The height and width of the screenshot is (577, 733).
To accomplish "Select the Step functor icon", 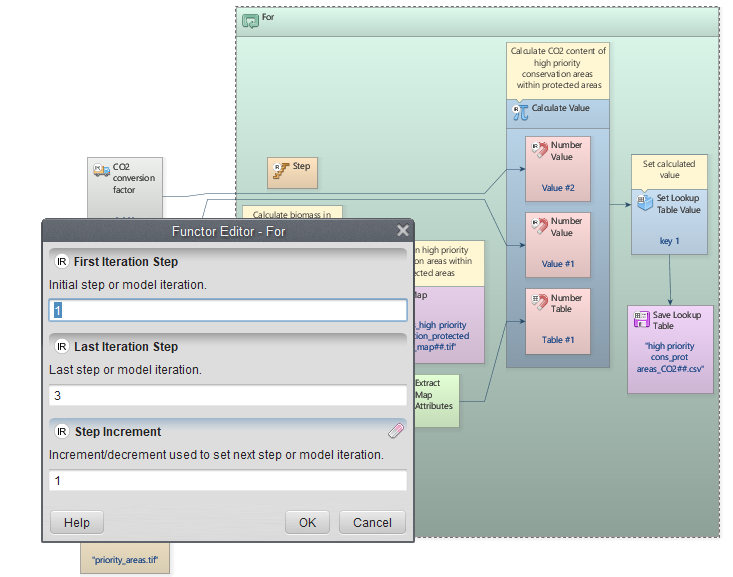I will tap(281, 170).
